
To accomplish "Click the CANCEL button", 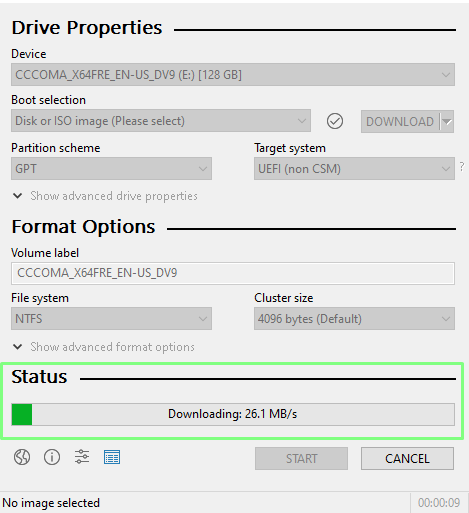I will coord(407,459).
